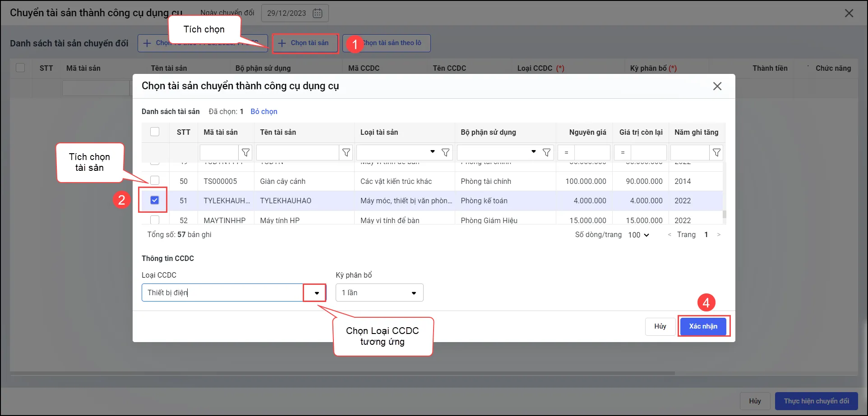The height and width of the screenshot is (416, 868).
Task: Tick checkbox for Giàn cây cảnh row
Action: pos(155,180)
